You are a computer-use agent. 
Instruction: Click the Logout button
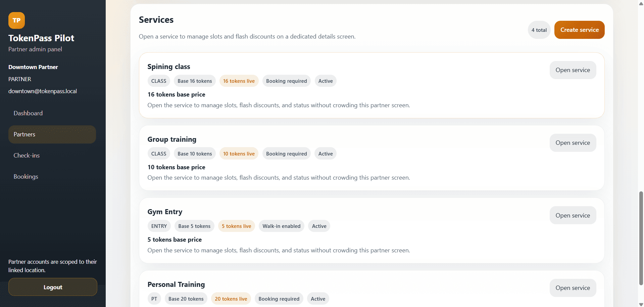[52, 287]
